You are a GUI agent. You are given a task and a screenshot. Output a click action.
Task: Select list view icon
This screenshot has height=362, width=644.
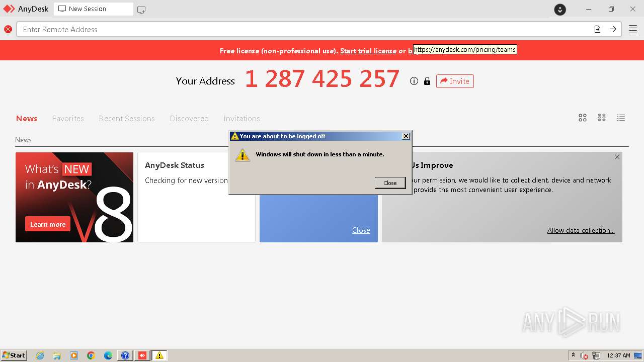(621, 118)
